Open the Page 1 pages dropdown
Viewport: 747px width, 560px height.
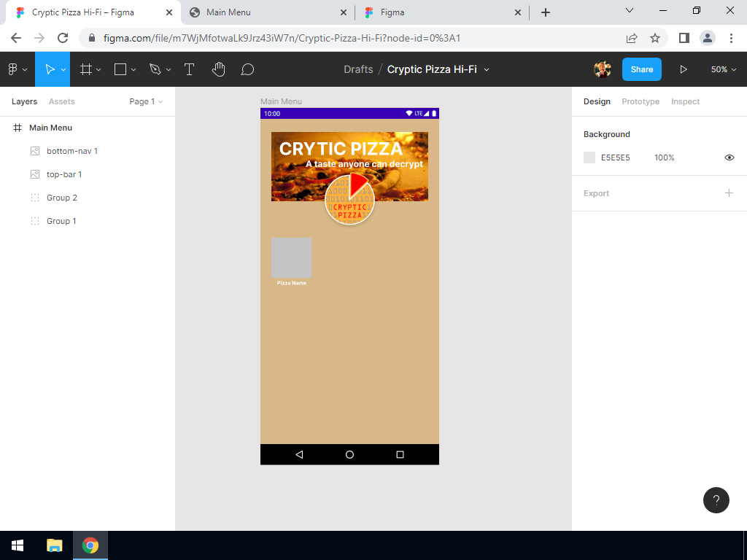click(x=146, y=101)
